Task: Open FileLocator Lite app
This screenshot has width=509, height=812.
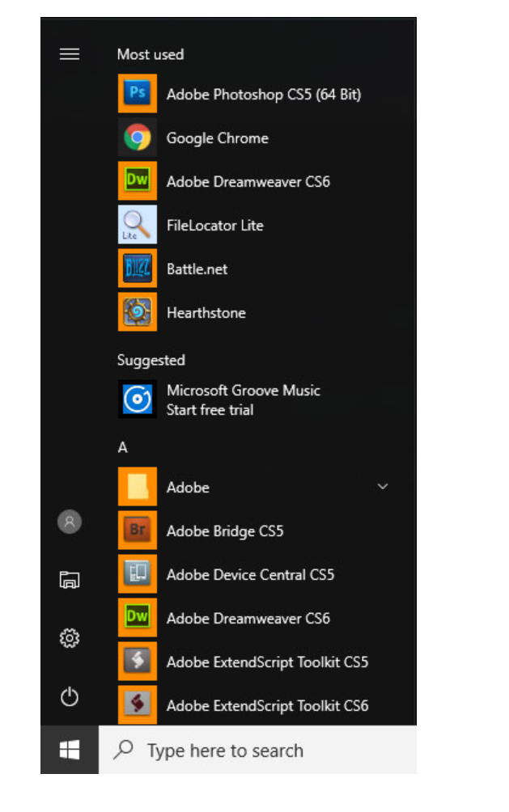Action: click(214, 226)
